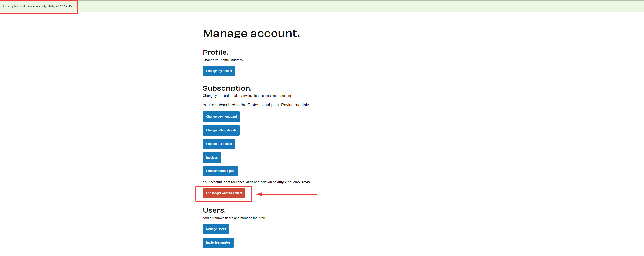The height and width of the screenshot is (256, 644).
Task: Open the Change tax details option
Action: (219, 144)
